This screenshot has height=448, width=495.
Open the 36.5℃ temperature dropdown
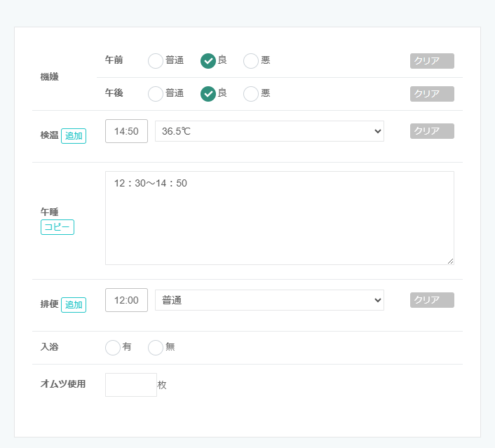click(270, 131)
